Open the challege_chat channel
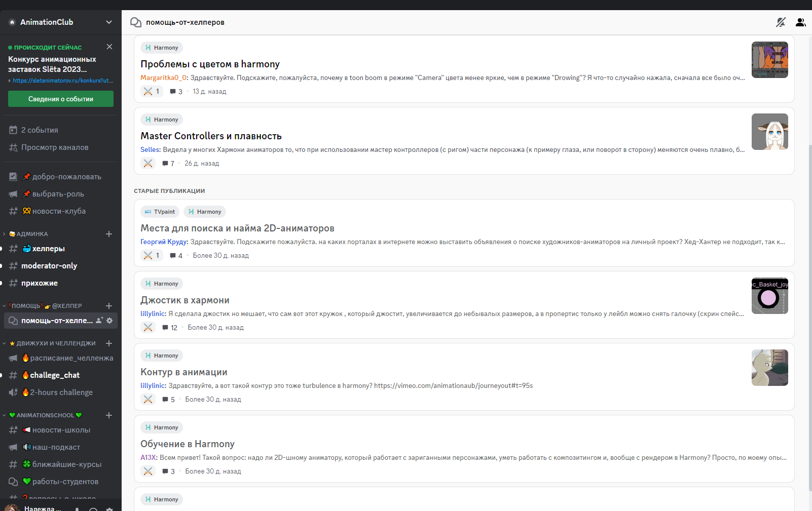The image size is (812, 511). tap(61, 375)
